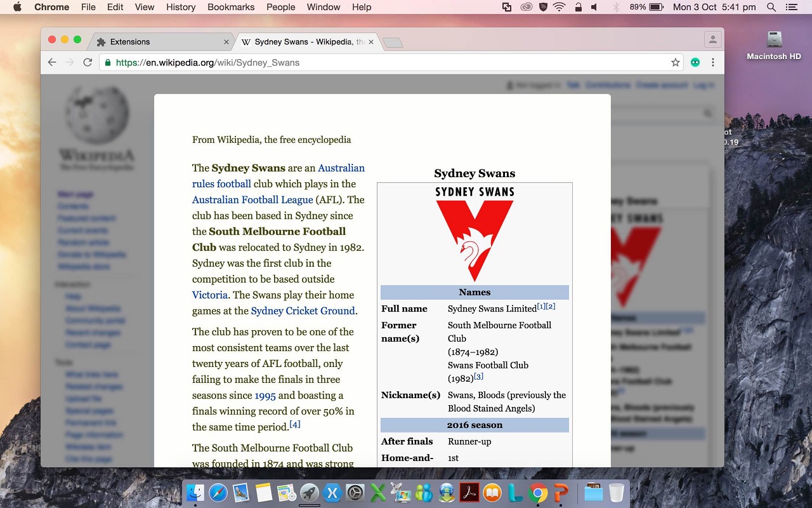Open the 'Australian Football League' link
The image size is (812, 508).
coord(252,199)
